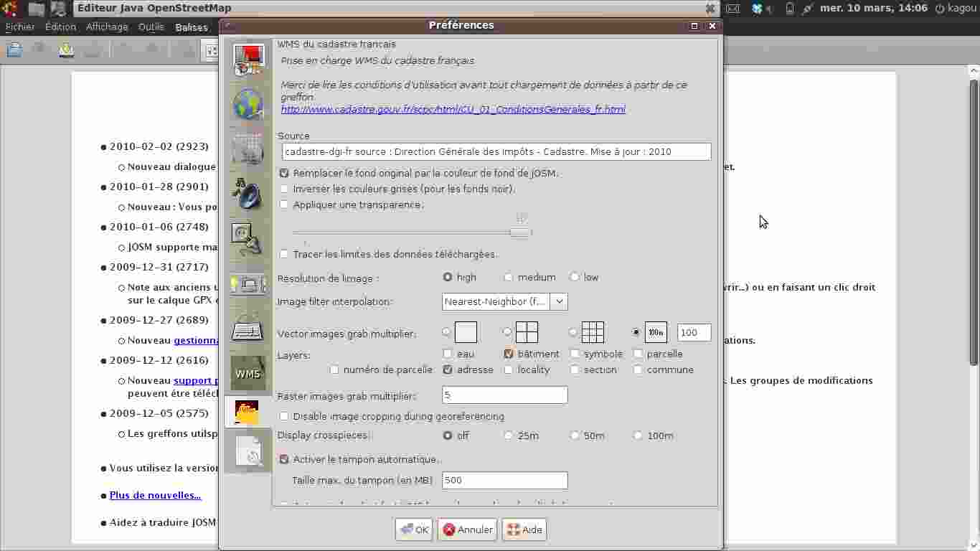Click the network connection tray icon
Image resolution: width=980 pixels, height=551 pixels.
[x=808, y=9]
